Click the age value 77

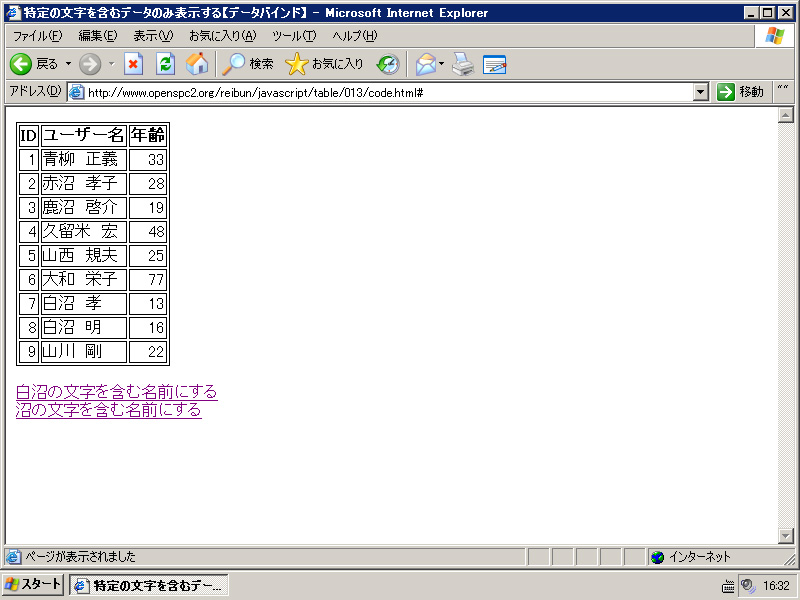(156, 280)
